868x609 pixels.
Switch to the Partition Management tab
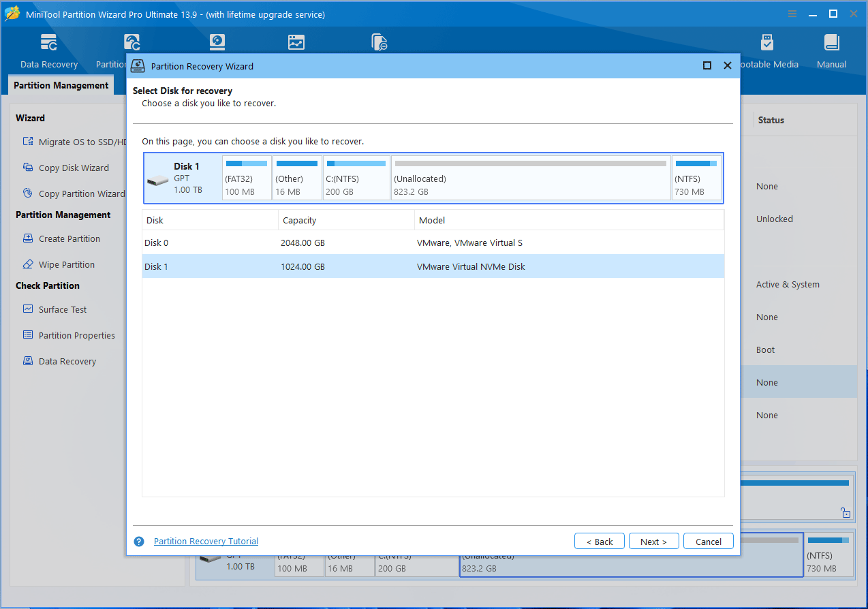pyautogui.click(x=61, y=85)
